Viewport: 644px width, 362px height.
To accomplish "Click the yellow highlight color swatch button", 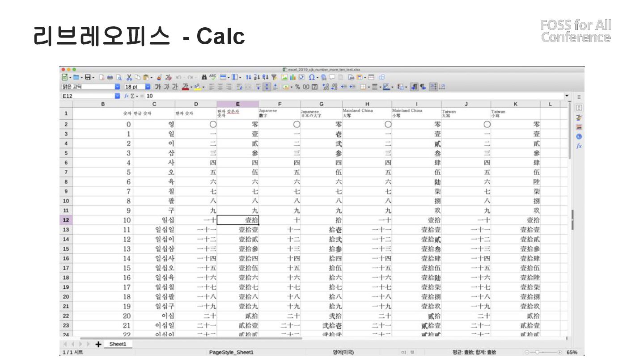I will [x=197, y=87].
